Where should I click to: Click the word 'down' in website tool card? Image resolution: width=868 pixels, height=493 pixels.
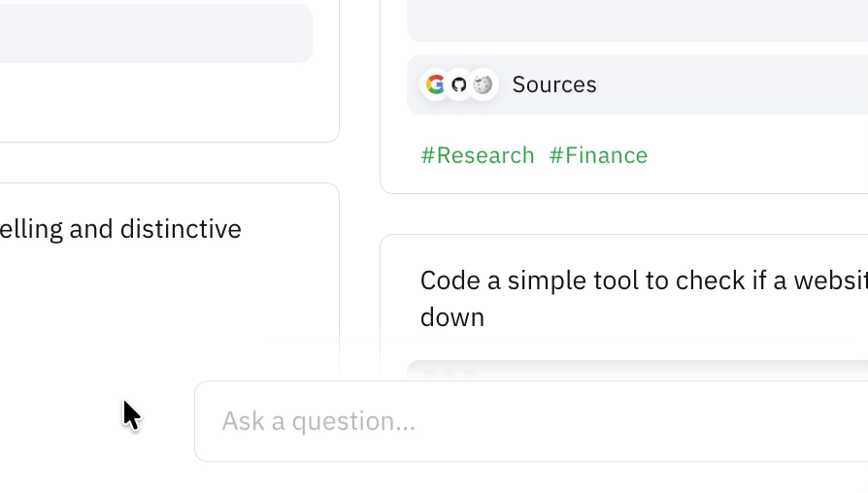coord(452,317)
